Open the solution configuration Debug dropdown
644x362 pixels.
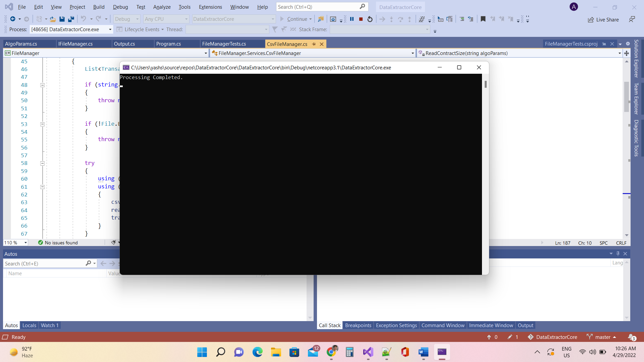coord(127,19)
